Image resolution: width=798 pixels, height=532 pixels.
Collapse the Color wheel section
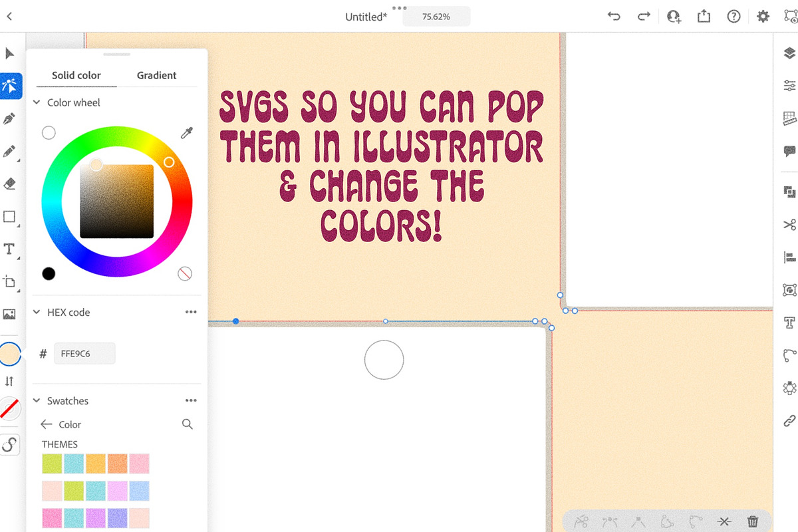point(37,103)
